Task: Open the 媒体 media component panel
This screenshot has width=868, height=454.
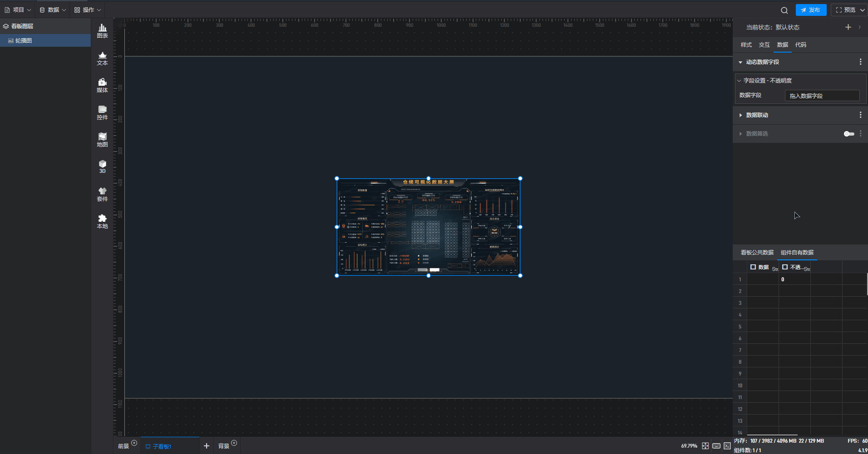Action: [x=102, y=85]
